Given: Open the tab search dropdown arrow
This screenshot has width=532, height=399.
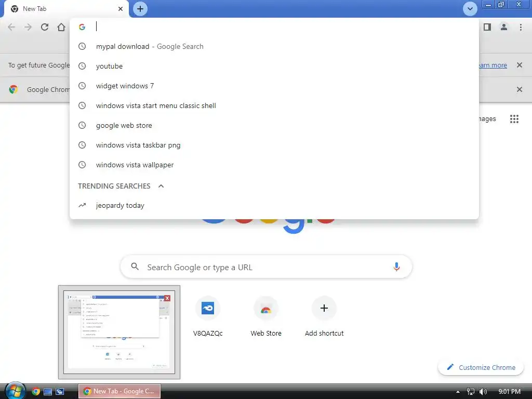Looking at the screenshot, I should [470, 9].
